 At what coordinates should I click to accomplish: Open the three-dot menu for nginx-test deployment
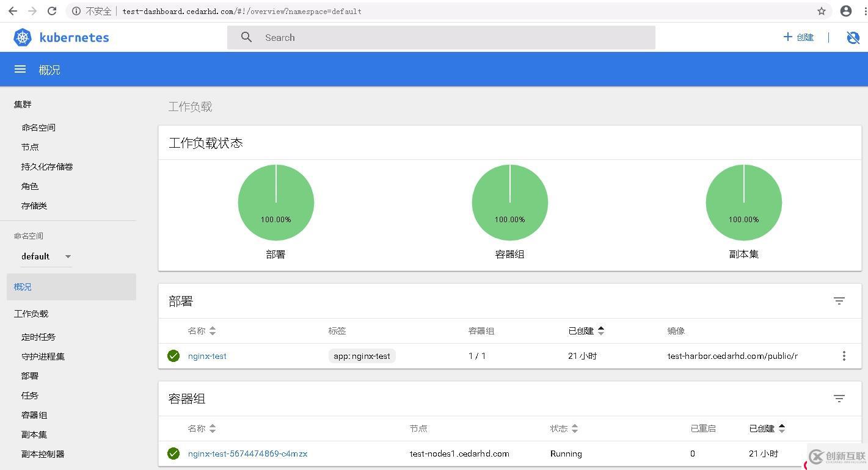(844, 356)
